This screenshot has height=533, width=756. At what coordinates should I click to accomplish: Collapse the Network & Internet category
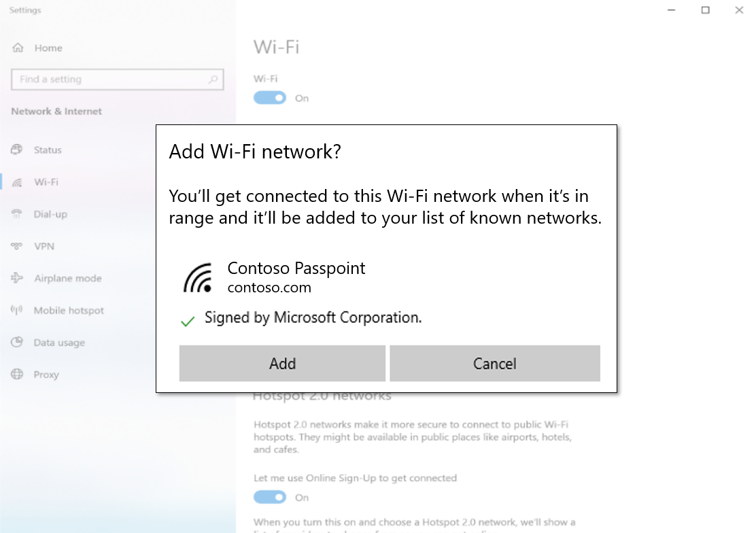(x=56, y=111)
